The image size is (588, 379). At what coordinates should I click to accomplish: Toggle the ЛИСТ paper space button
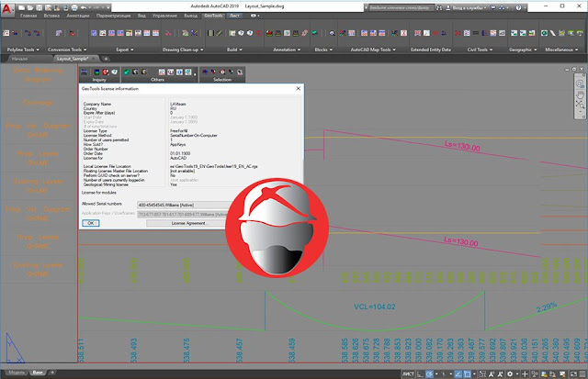click(408, 373)
